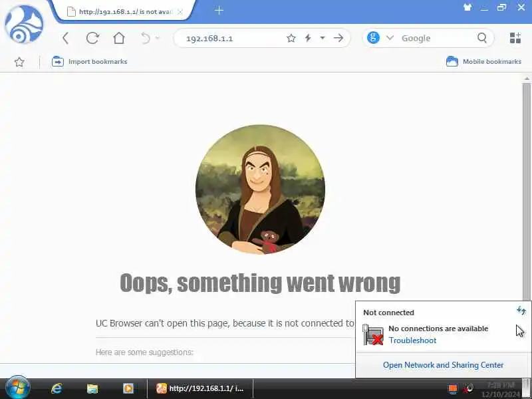This screenshot has width=532, height=399.
Task: Click the bookmarks bar star icon
Action: (x=19, y=62)
